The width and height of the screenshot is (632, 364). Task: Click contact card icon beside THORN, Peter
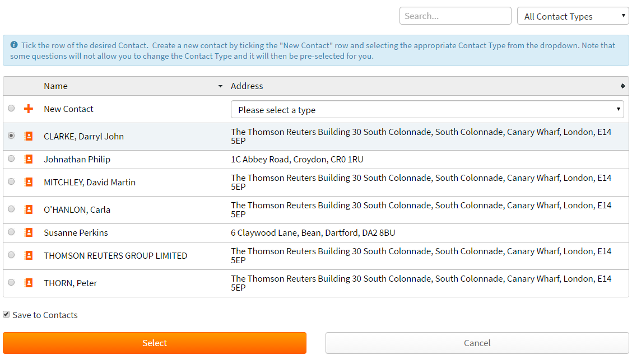pos(29,283)
